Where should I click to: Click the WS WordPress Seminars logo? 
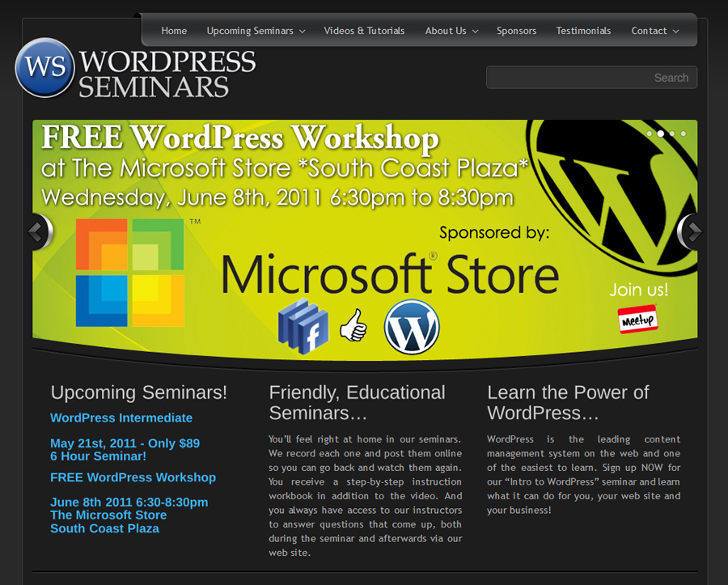pyautogui.click(x=135, y=68)
